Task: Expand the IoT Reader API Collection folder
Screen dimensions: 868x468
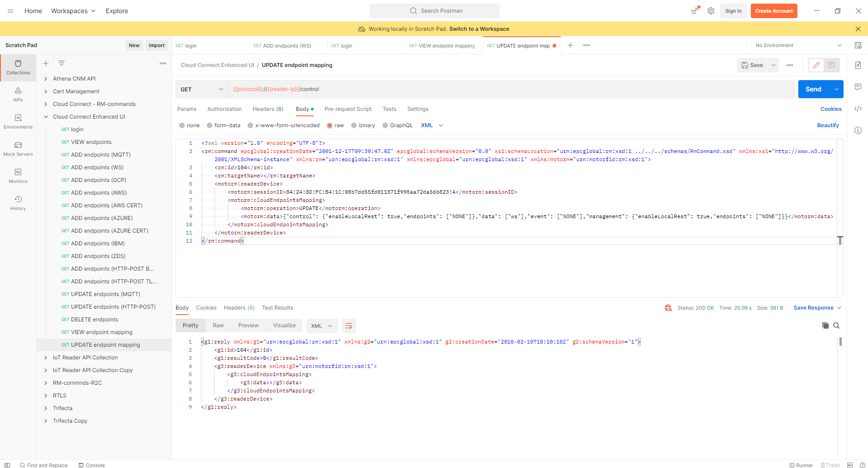Action: (x=46, y=358)
